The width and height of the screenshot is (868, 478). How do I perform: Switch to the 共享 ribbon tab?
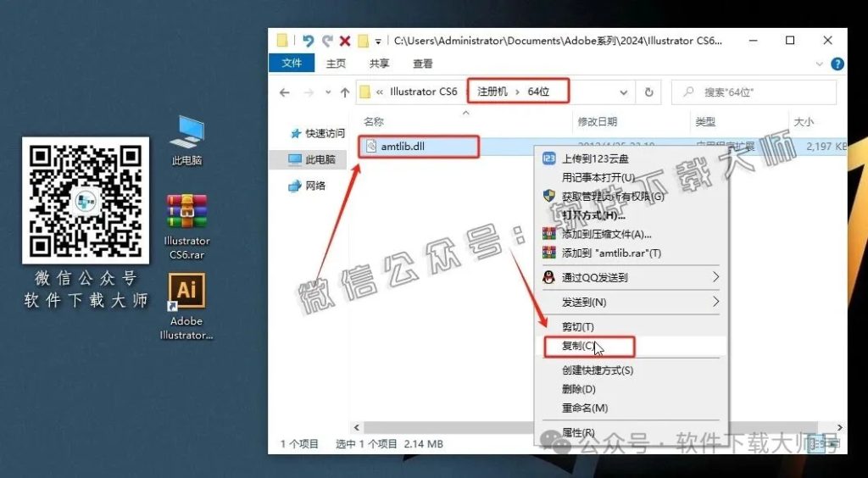379,64
